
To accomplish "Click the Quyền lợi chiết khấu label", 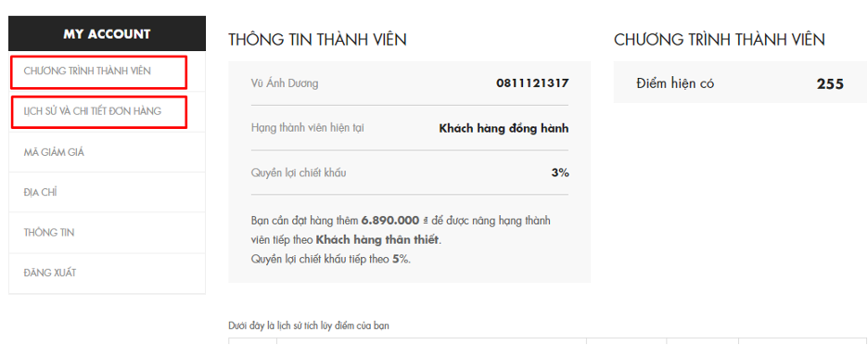I will click(x=299, y=172).
